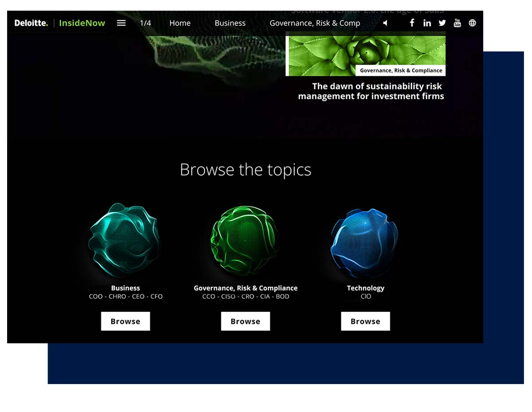The image size is (532, 412).
Task: Click Browse under Governance, Risk & Compliance
Action: (x=245, y=321)
